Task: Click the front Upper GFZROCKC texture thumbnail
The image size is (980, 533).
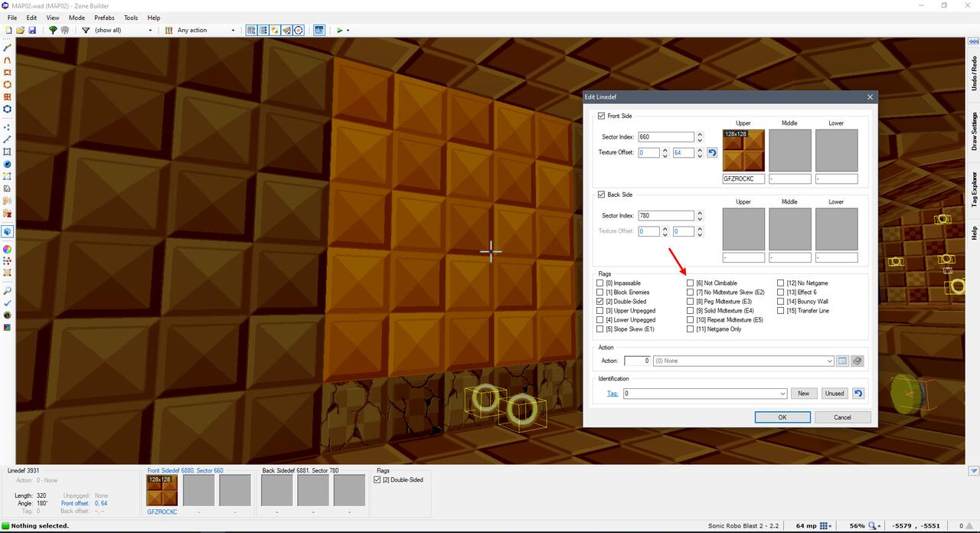Action: tap(743, 150)
